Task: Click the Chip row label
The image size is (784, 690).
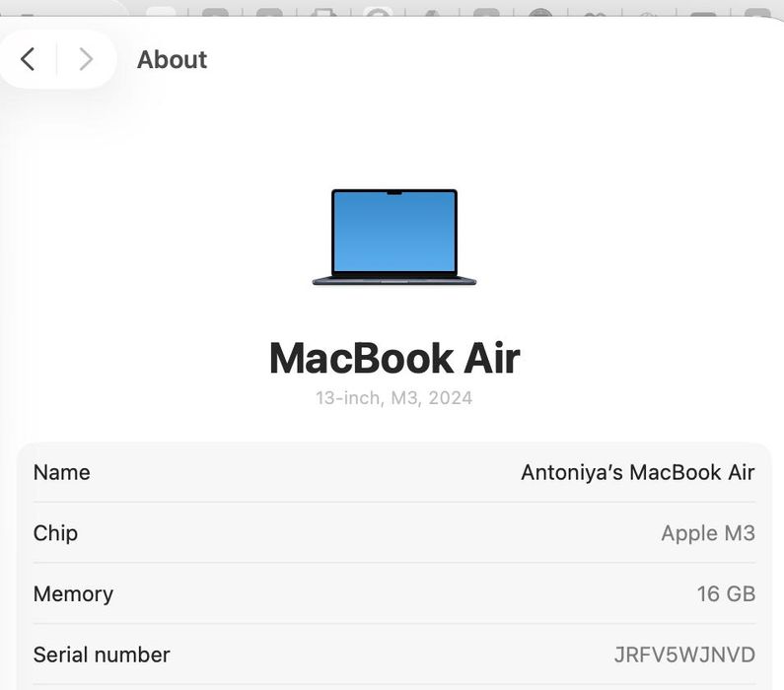Action: (55, 533)
